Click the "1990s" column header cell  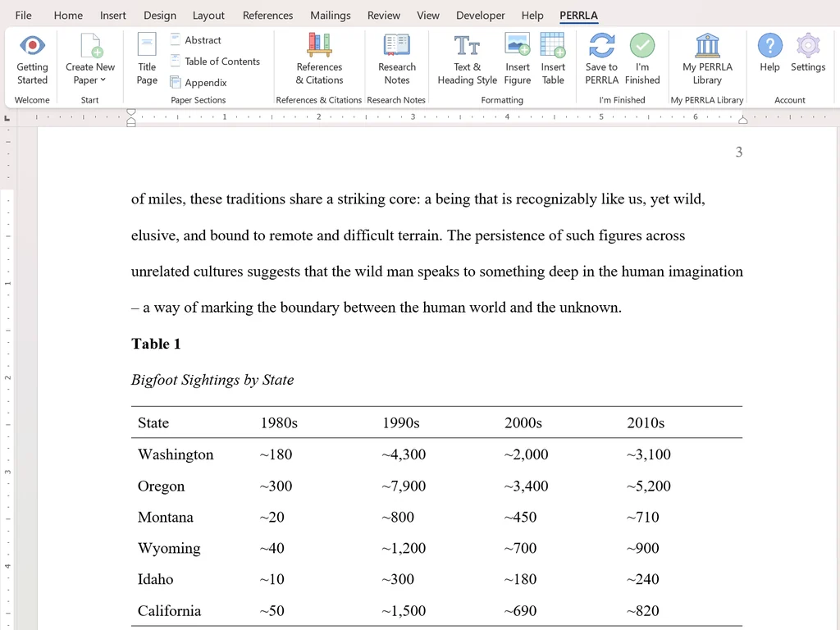(400, 422)
